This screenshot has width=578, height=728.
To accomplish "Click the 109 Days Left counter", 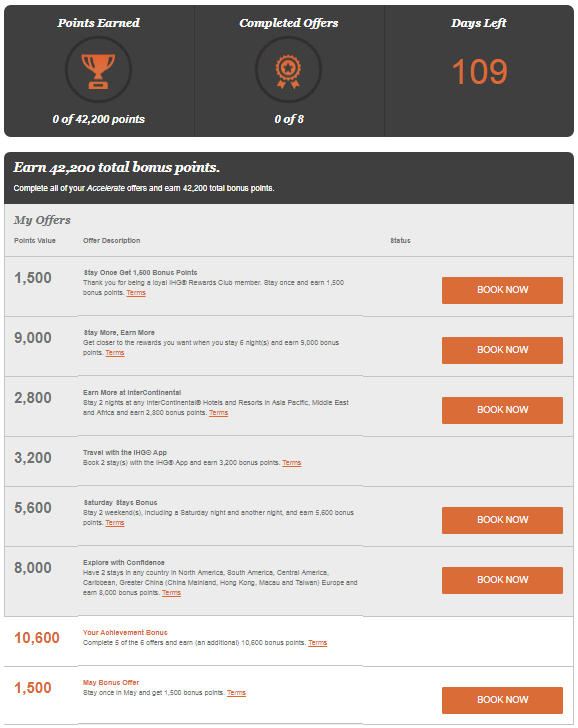I will pos(479,72).
